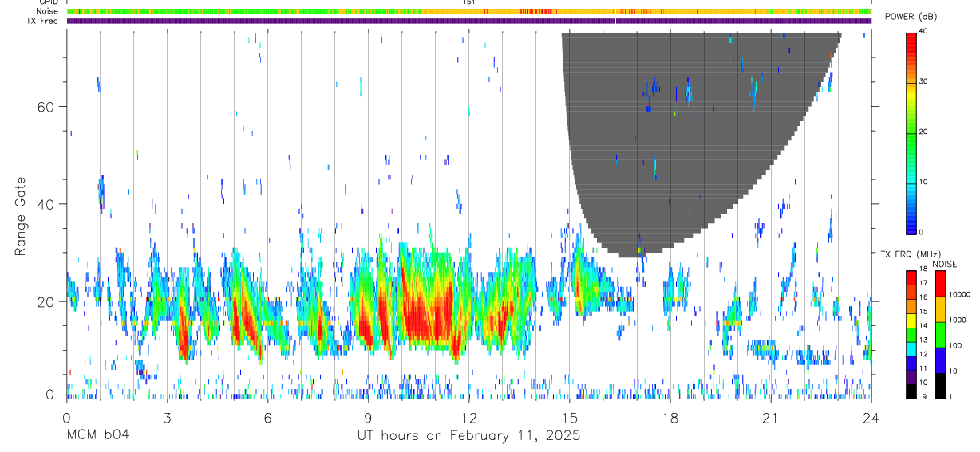Select the 100 label on NOISE legend
The image size is (980, 452).
(957, 346)
